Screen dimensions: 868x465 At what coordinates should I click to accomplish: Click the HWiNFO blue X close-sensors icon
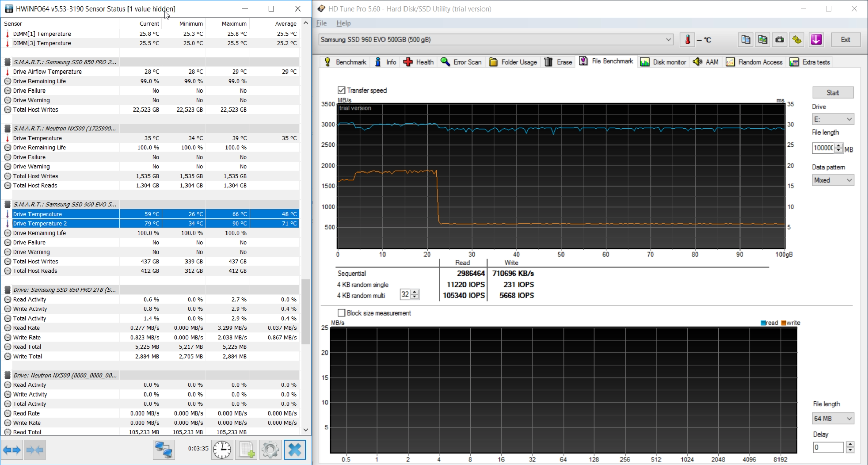click(295, 449)
